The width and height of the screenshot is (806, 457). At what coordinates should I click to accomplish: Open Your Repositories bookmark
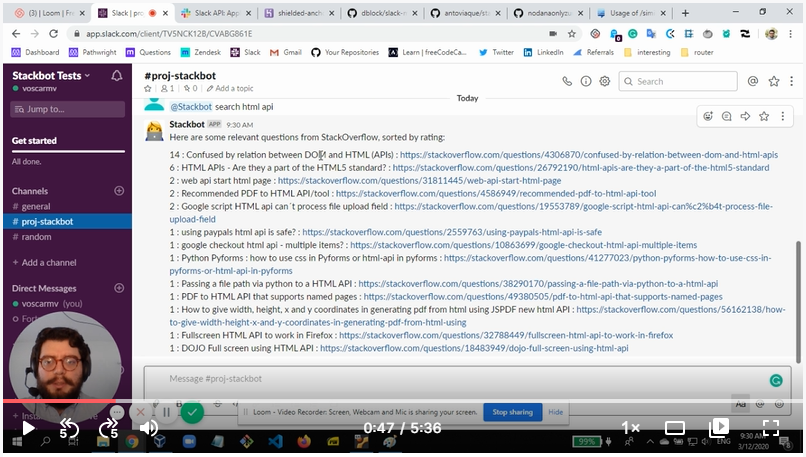pos(345,52)
